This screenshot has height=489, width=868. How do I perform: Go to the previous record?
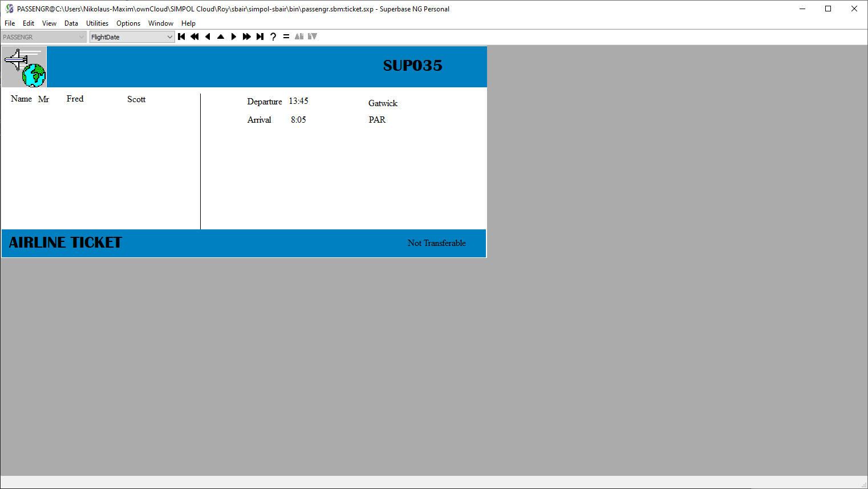(x=208, y=36)
